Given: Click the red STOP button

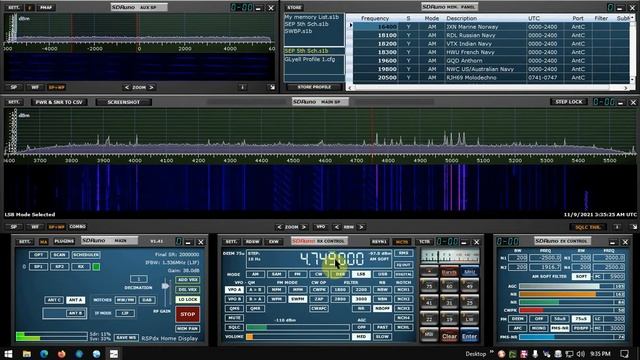Looking at the screenshot, I should coord(188,314).
